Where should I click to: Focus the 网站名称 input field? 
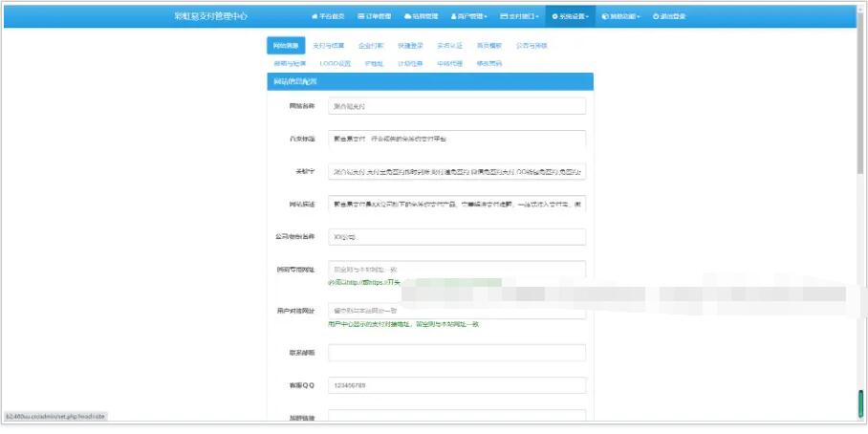pyautogui.click(x=457, y=106)
